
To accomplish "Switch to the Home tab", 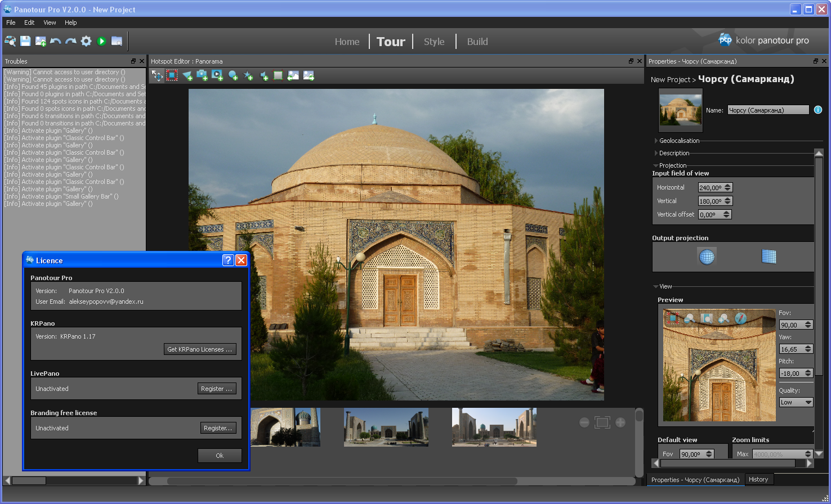I will 347,42.
